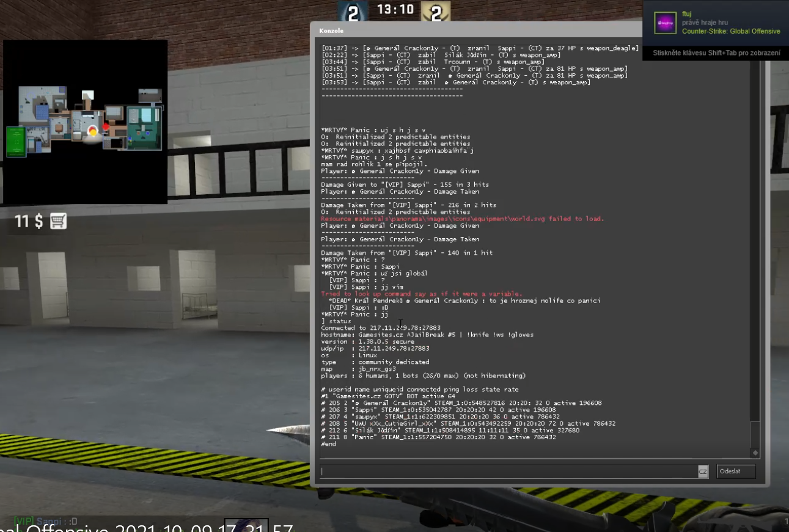Click the 'hostname: Gamesites.cz' console line

[x=428, y=335]
